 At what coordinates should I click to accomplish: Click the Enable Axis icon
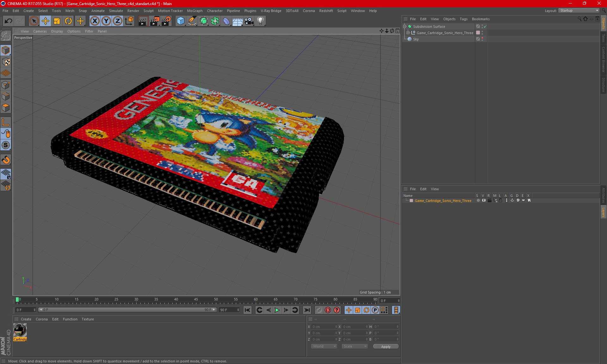(x=6, y=122)
